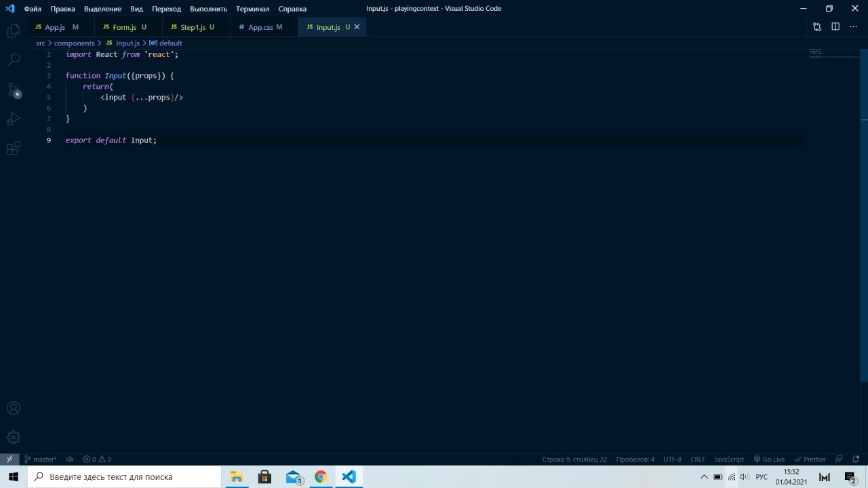Screen dimensions: 868x488
Task: Switch to the App.css tab
Action: (x=264, y=27)
